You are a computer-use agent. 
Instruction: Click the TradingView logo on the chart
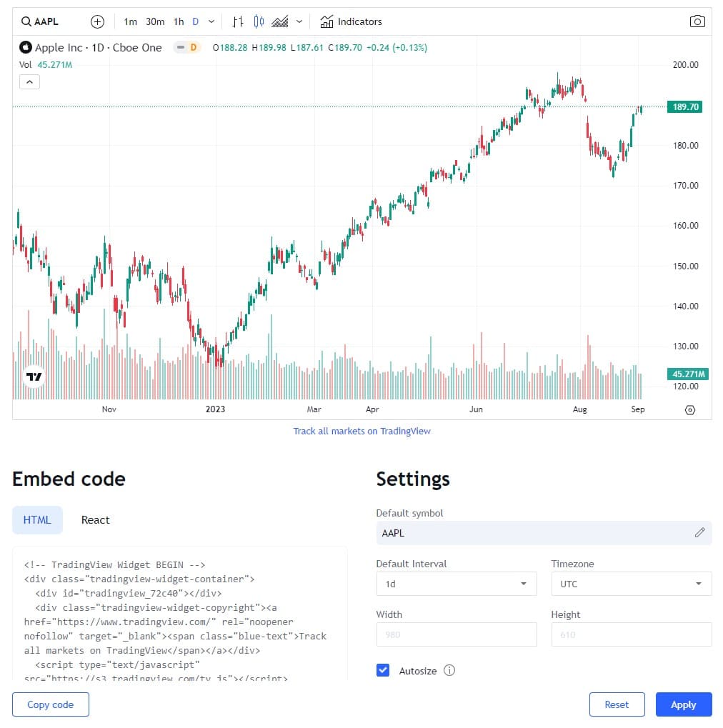pos(34,377)
